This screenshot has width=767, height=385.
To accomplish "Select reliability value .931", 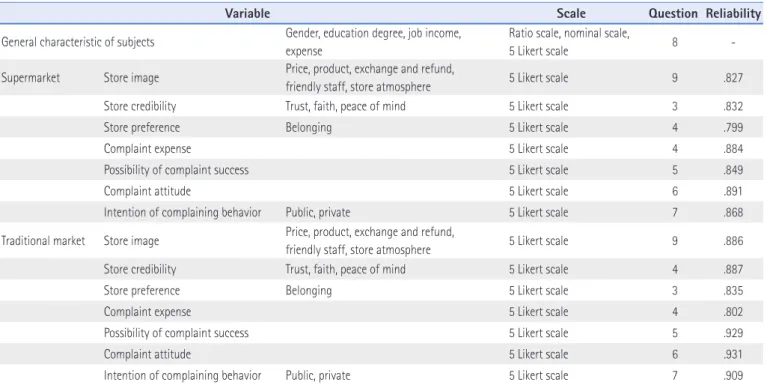I will click(x=733, y=354).
